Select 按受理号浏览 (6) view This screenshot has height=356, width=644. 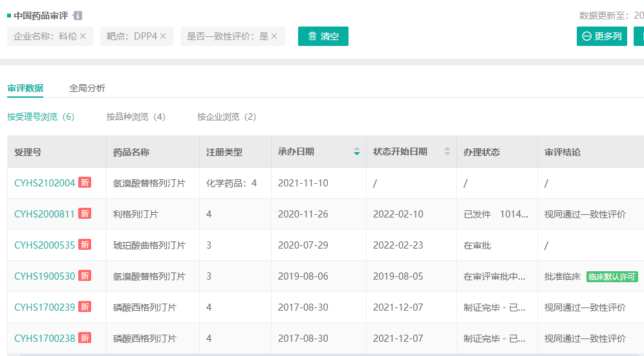pos(41,117)
